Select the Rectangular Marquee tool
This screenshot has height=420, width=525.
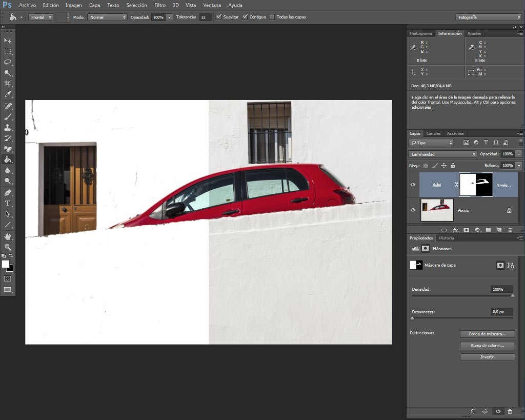pyautogui.click(x=7, y=52)
